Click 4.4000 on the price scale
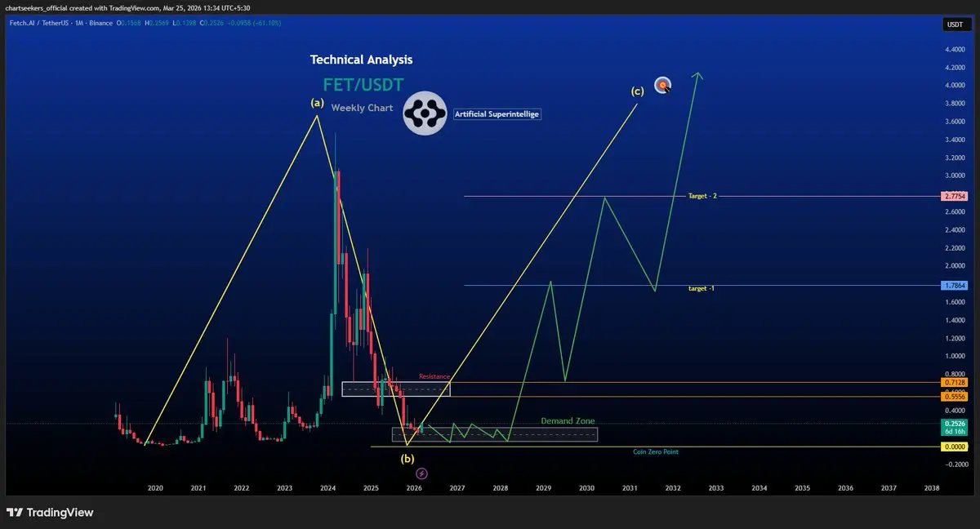Screen dimensions: 980x529 click(955, 49)
